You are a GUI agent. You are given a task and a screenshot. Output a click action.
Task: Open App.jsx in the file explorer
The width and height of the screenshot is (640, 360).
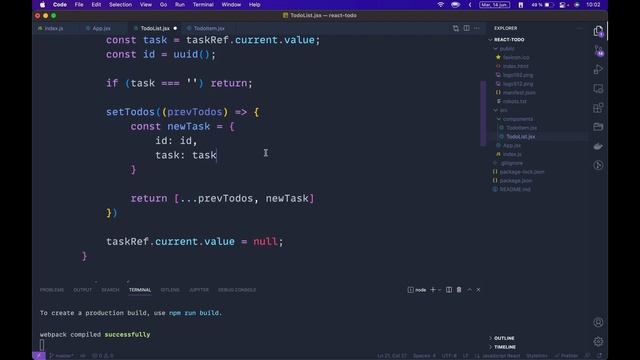[x=512, y=146]
